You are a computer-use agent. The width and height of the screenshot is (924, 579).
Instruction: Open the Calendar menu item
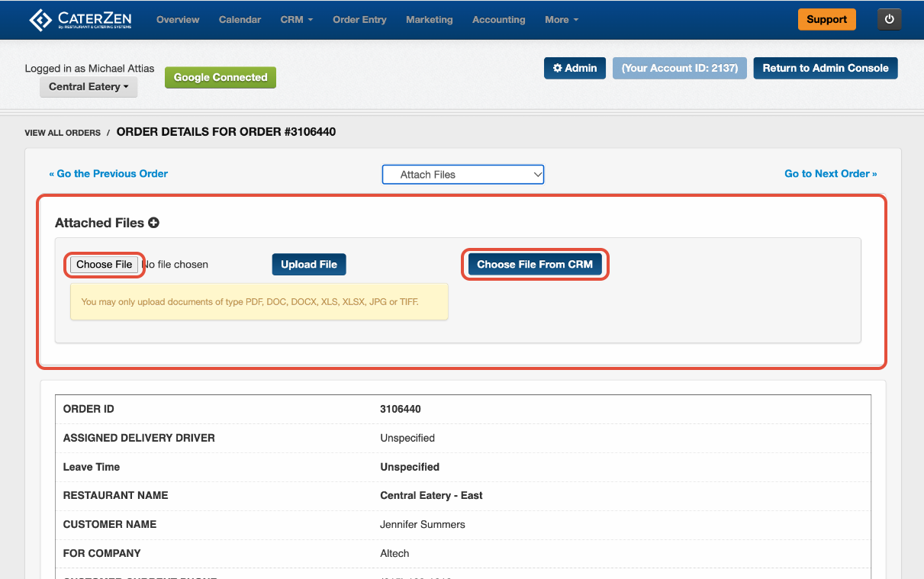pos(240,20)
